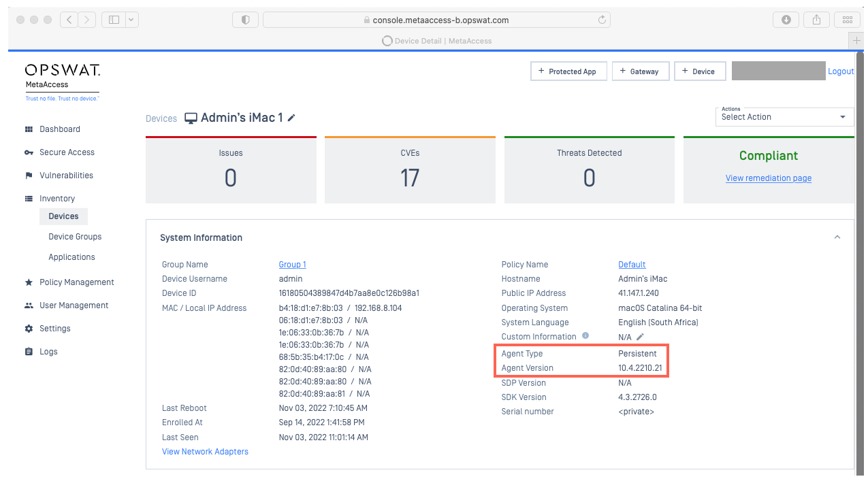Viewport: 868px width, 481px height.
Task: Open Vulnerabilities menu item
Action: (66, 176)
